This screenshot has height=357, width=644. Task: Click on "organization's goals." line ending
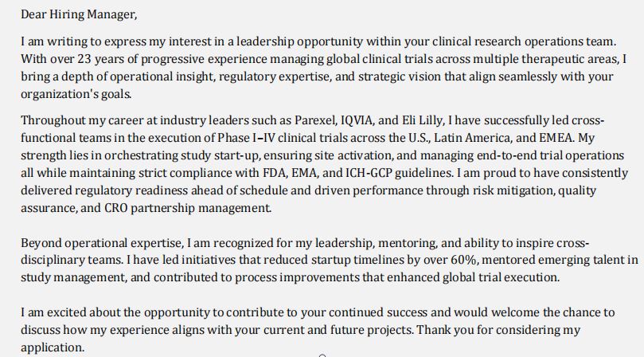tap(76, 94)
